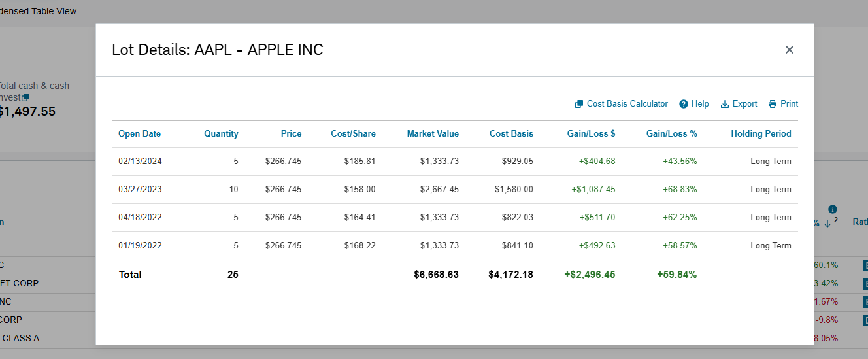Click the info icon above percent column
The height and width of the screenshot is (359, 868).
tap(832, 210)
